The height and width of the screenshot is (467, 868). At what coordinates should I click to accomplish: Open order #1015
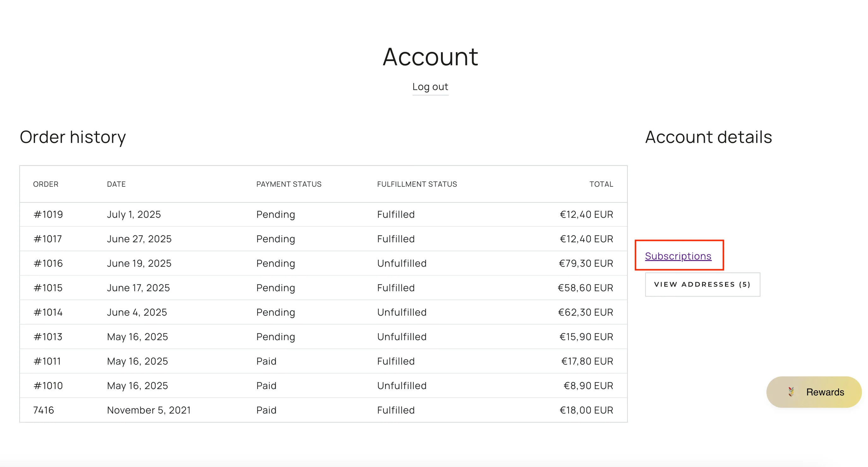(x=48, y=288)
